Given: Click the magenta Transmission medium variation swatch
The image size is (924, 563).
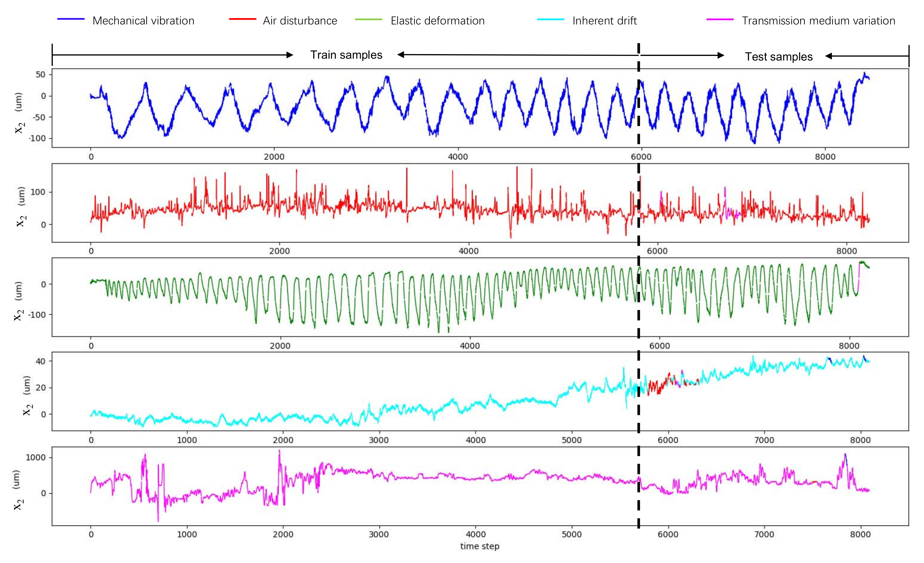Looking at the screenshot, I should (720, 19).
